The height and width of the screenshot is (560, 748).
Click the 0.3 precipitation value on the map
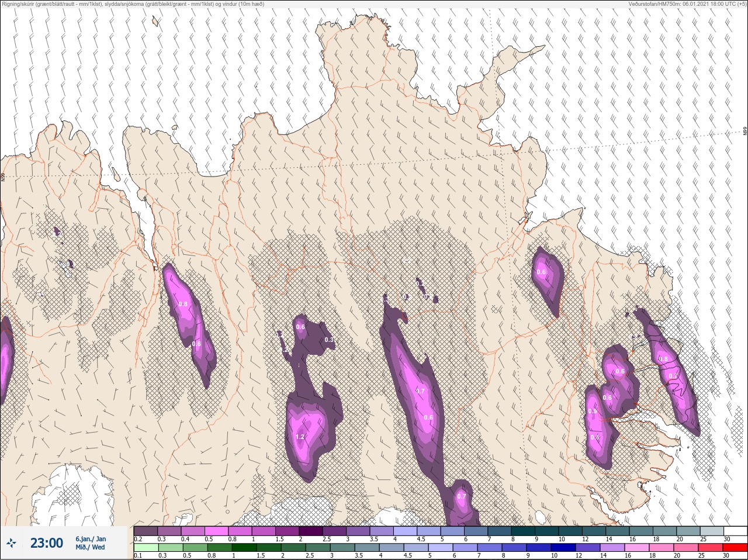pyautogui.click(x=329, y=340)
